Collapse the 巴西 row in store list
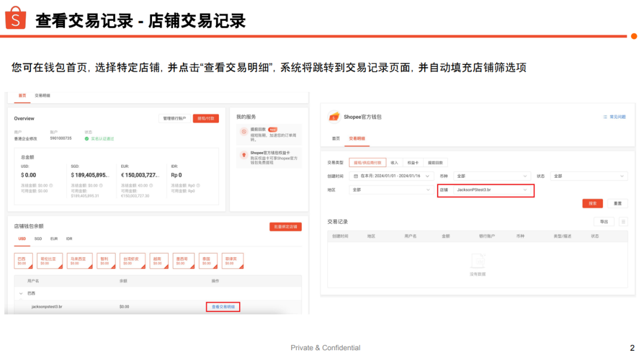The height and width of the screenshot is (358, 644). point(22,293)
